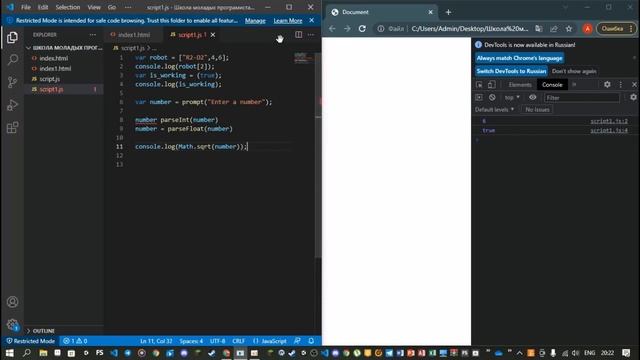Close the script1.js editor tab
Viewport: 640px width, 360px height.
click(x=213, y=35)
